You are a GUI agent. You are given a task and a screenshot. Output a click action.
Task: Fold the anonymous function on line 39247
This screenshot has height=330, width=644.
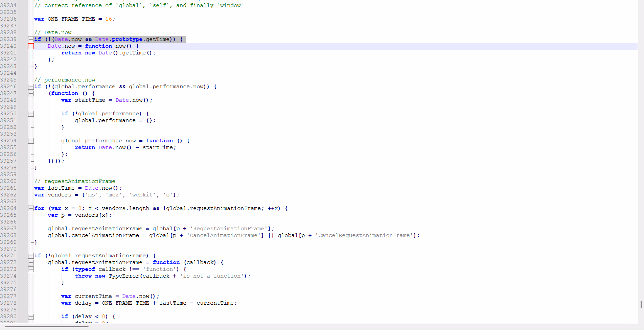[31, 93]
